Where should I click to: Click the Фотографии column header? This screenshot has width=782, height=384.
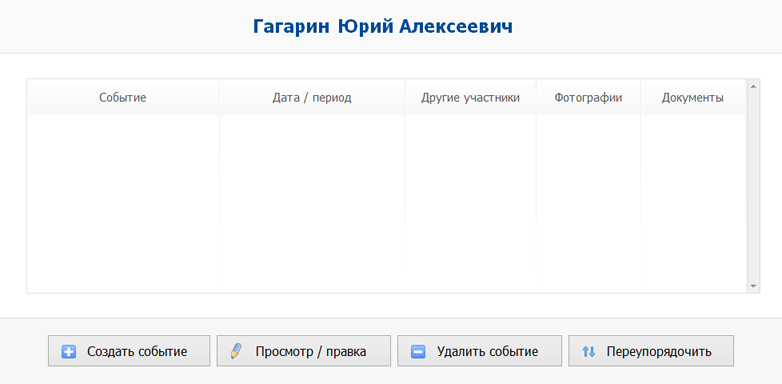pos(588,98)
